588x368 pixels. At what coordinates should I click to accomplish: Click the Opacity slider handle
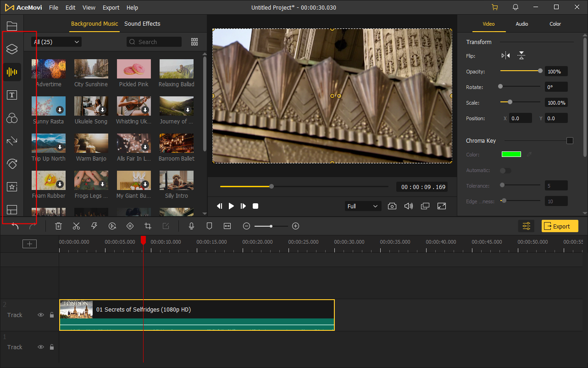(x=540, y=71)
